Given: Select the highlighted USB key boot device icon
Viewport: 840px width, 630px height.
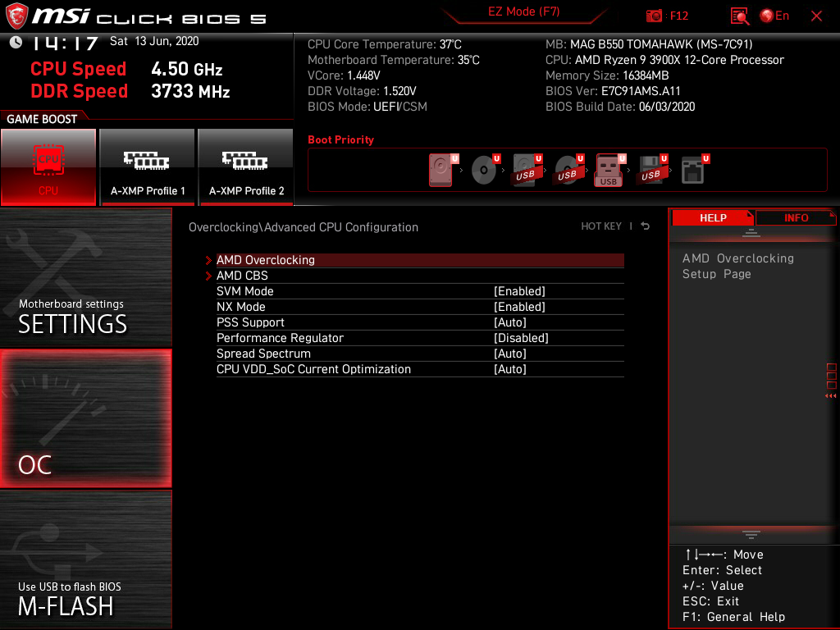Looking at the screenshot, I should tap(609, 171).
